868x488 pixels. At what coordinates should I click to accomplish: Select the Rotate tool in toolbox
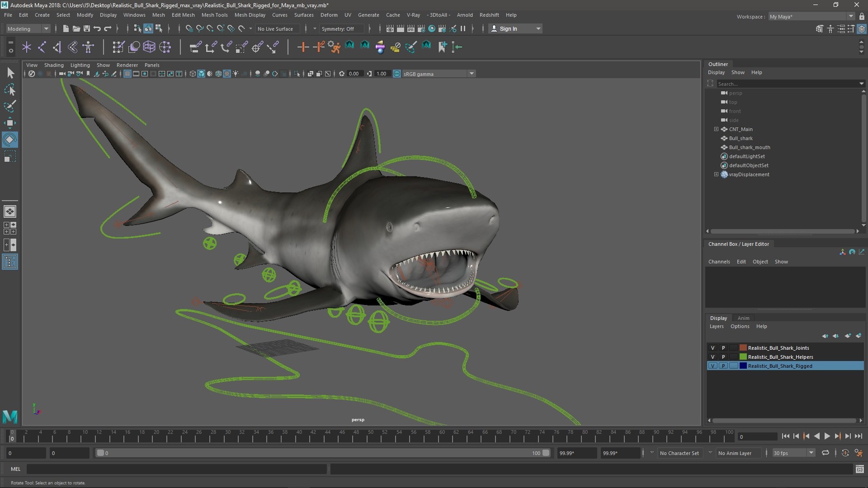tap(10, 140)
